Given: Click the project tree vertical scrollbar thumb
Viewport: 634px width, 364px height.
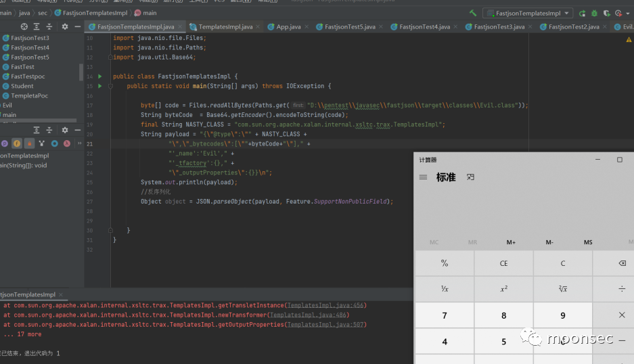Looking at the screenshot, I should [x=81, y=72].
